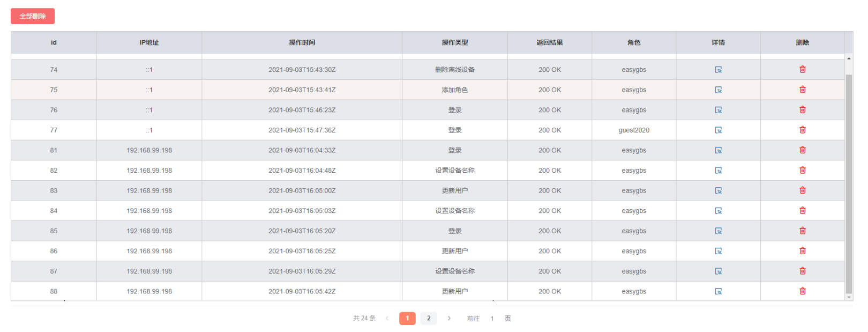Delete log entry 81 with trash icon
The width and height of the screenshot is (868, 332).
coord(802,150)
